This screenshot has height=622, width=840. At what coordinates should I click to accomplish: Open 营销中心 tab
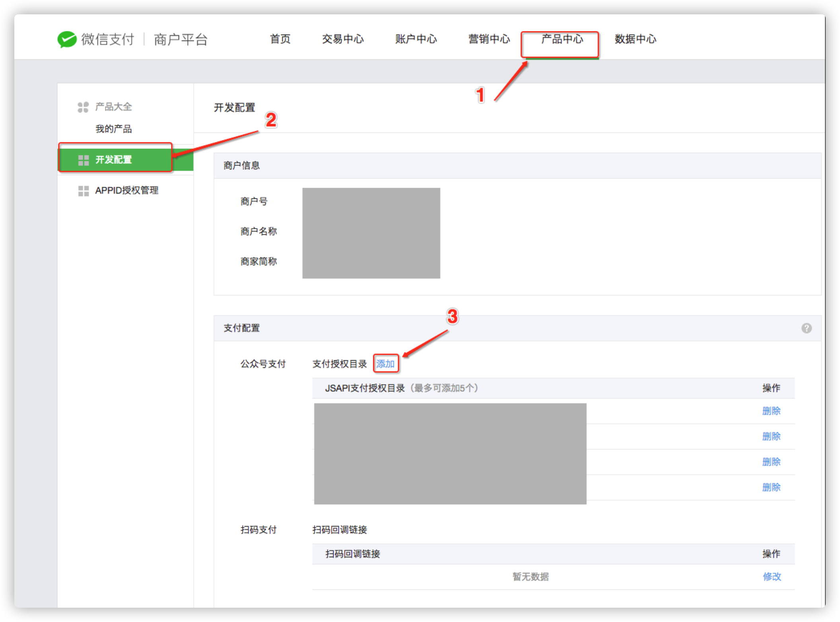(x=489, y=39)
